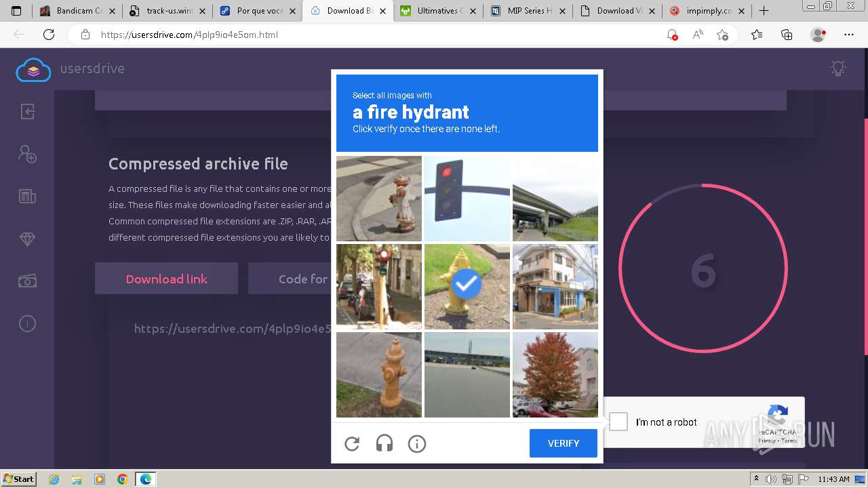Open the add user sidebar icon
Image resolution: width=868 pixels, height=488 pixels.
pos(27,154)
